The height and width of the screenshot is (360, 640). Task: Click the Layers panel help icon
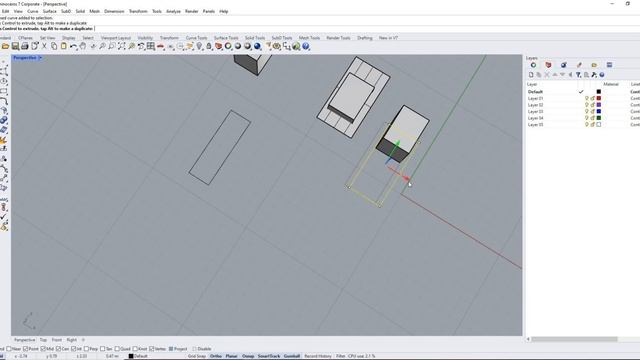pos(602,75)
